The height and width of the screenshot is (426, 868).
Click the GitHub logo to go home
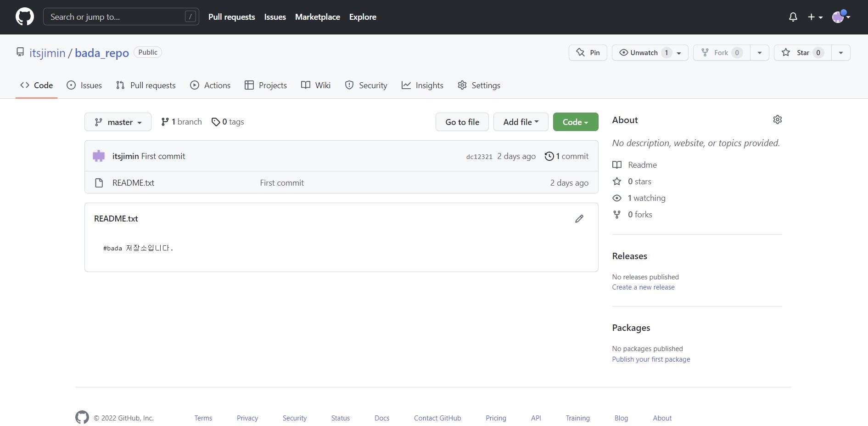(24, 17)
